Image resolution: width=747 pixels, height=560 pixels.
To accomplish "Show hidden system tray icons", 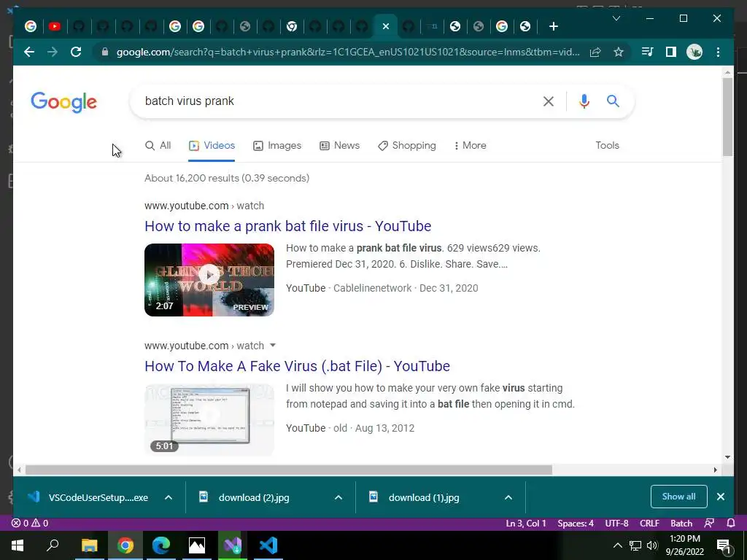I will pos(617,545).
